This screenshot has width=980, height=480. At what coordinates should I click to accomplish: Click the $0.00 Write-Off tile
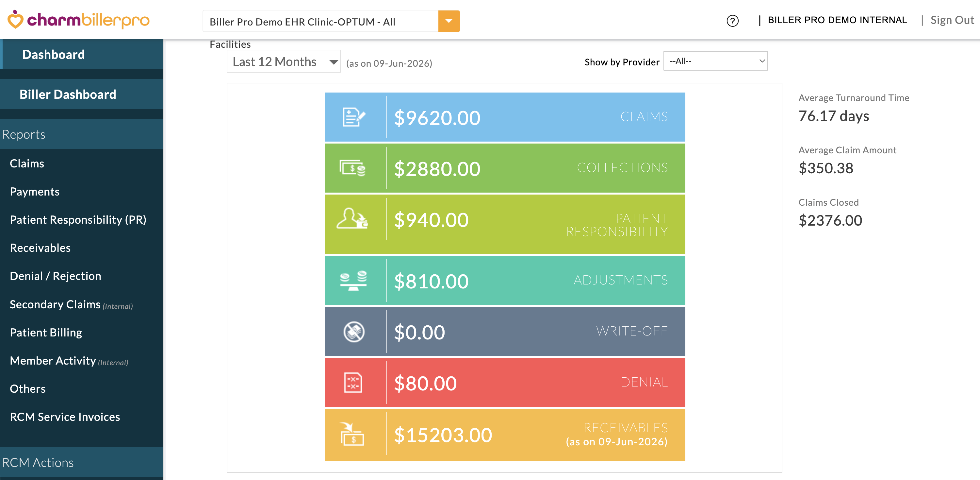pos(504,332)
